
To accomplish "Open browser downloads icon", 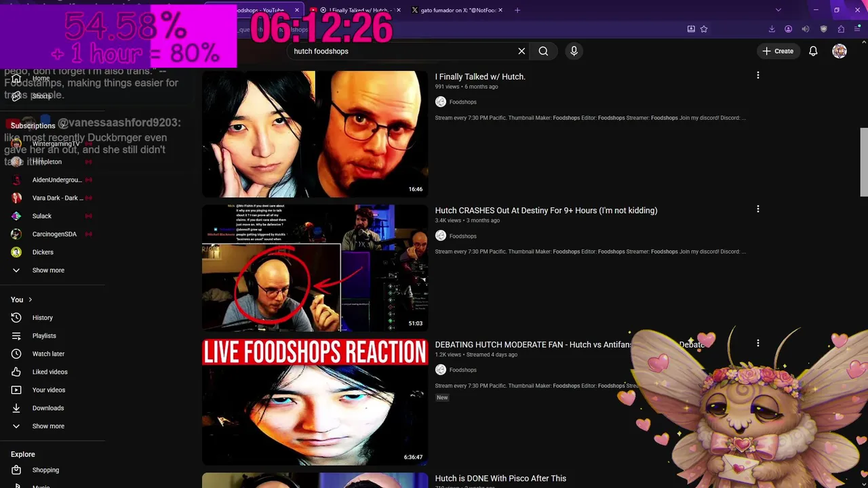I will point(772,29).
